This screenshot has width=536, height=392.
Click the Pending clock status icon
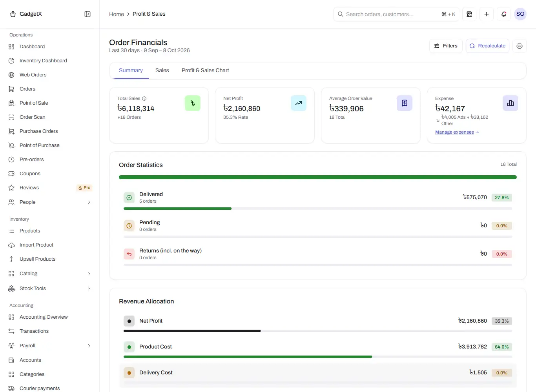pos(129,226)
